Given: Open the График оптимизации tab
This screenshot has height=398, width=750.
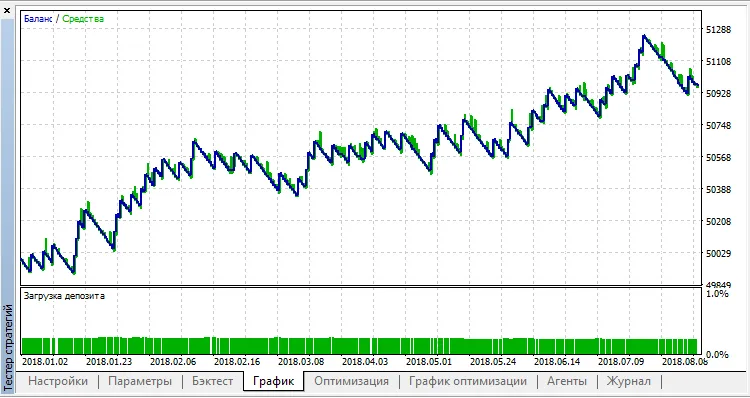Looking at the screenshot, I should coord(468,381).
